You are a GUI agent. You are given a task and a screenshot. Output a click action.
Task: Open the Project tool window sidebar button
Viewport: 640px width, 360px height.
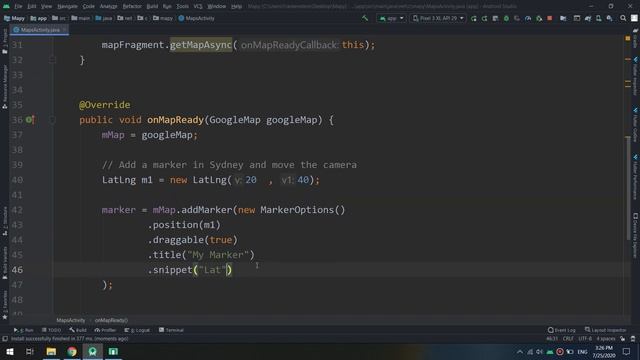[4, 41]
